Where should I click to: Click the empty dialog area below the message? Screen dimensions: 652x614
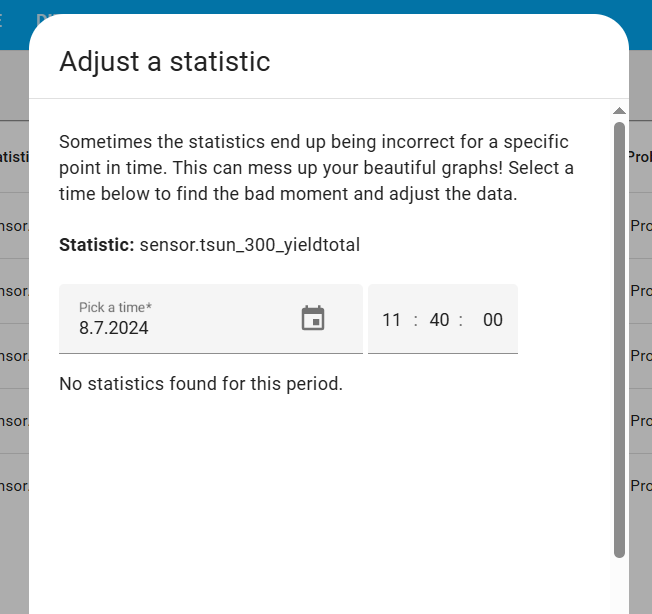[x=320, y=500]
